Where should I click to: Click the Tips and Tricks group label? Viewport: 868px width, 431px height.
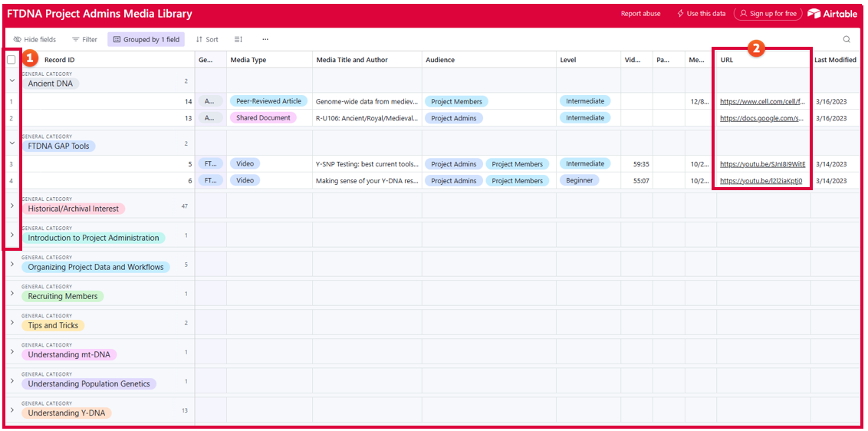click(x=53, y=325)
